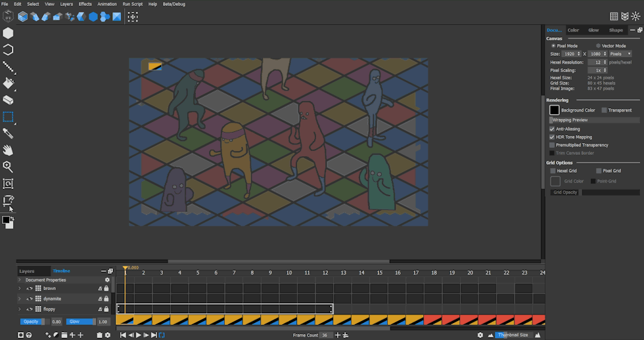The width and height of the screenshot is (644, 340).
Task: Switch to the Layers tab
Action: (27, 271)
